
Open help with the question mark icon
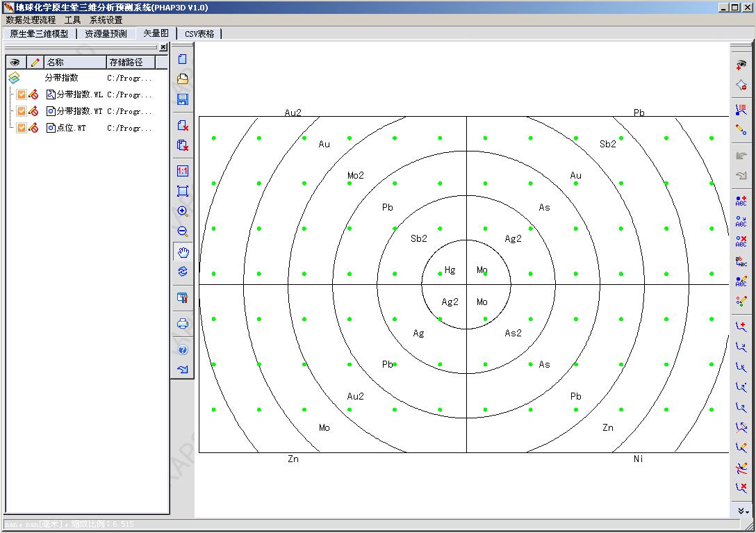point(182,350)
